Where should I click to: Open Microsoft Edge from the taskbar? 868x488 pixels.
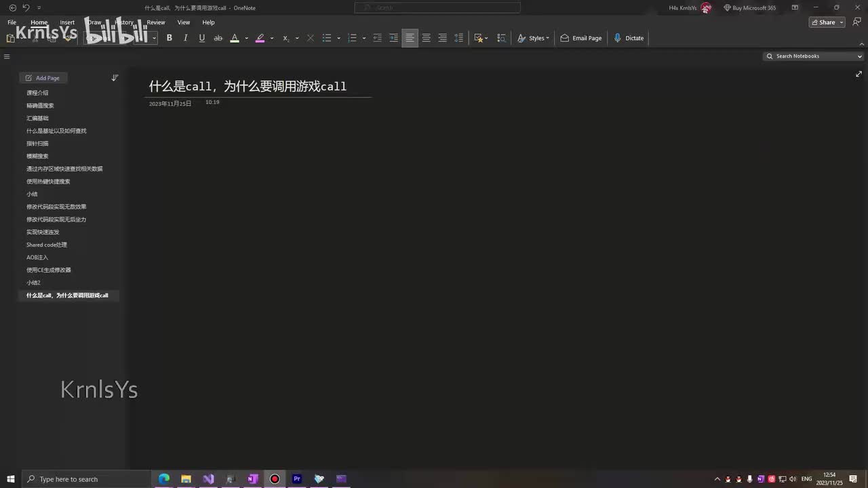coord(164,479)
